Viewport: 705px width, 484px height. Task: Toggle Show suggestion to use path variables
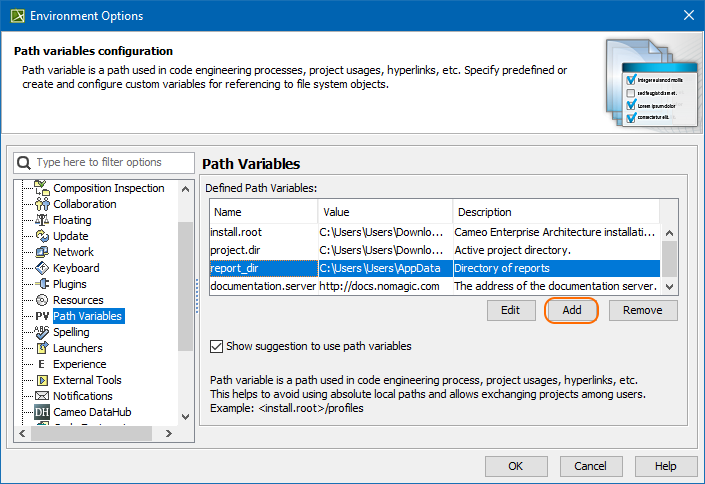point(217,346)
